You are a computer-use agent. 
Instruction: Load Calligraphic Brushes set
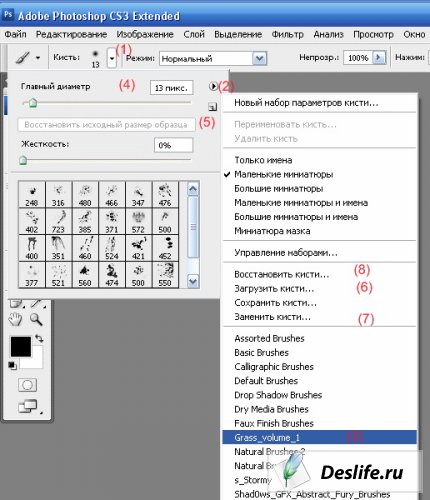click(x=319, y=367)
